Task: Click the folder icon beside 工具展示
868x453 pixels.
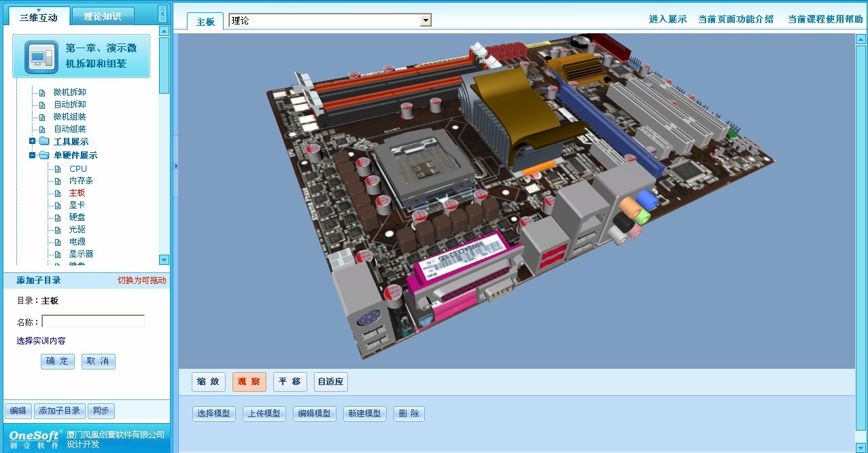Action: (44, 141)
